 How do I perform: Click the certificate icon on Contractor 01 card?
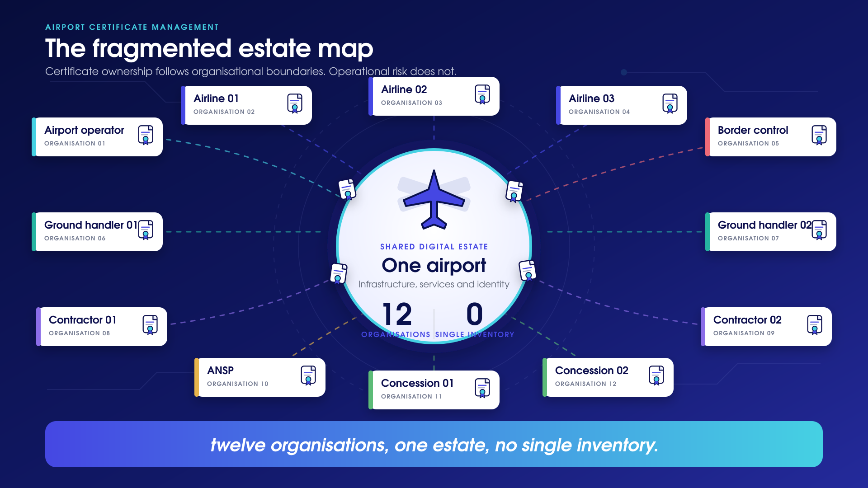[x=150, y=325]
